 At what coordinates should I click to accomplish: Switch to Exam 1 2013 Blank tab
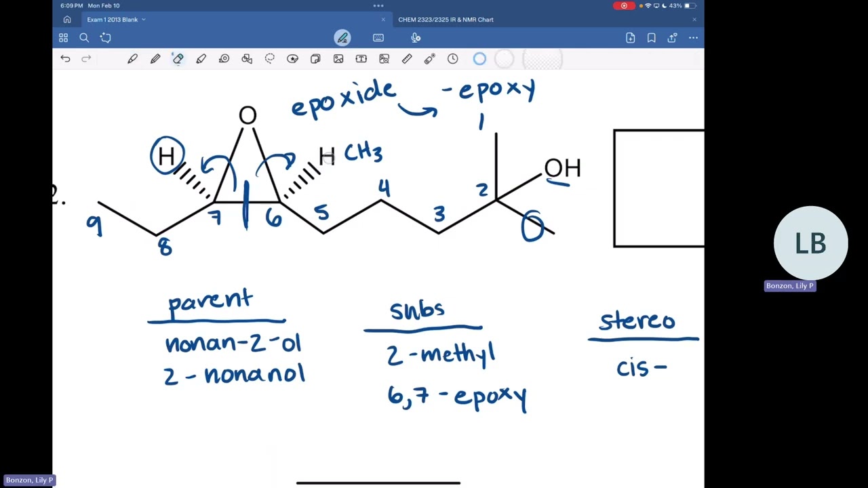[112, 20]
